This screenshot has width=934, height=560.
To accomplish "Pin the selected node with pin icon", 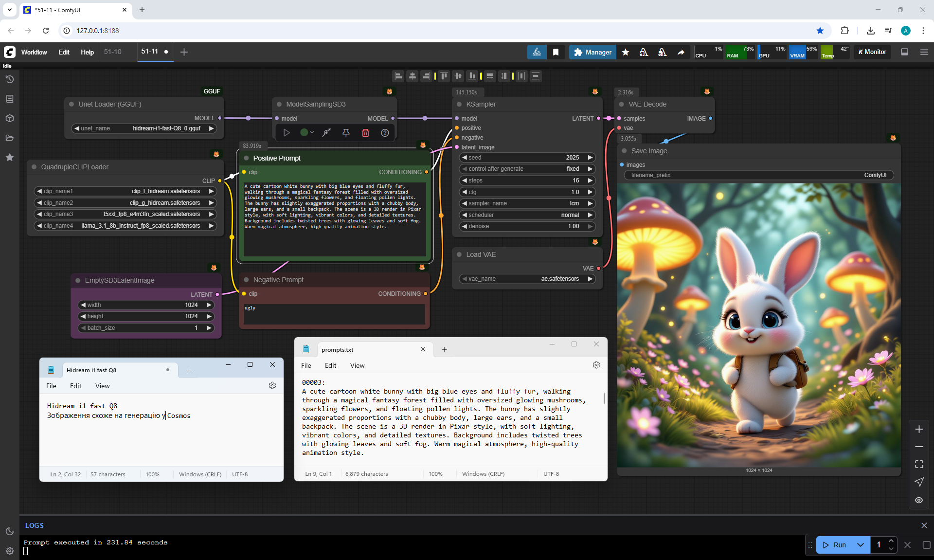I will (x=346, y=133).
